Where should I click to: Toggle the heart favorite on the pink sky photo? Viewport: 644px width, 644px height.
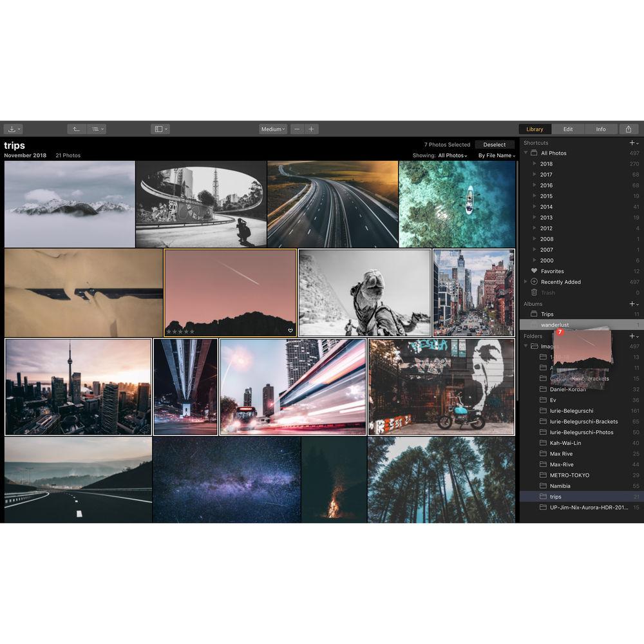click(290, 330)
